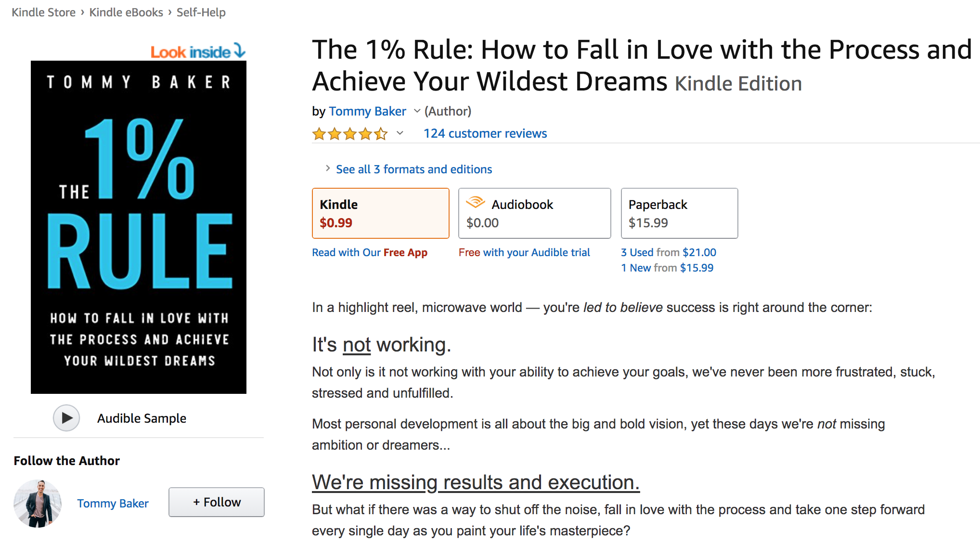Select the Paperback format option
Screen dimensions: 980x545
(x=679, y=213)
